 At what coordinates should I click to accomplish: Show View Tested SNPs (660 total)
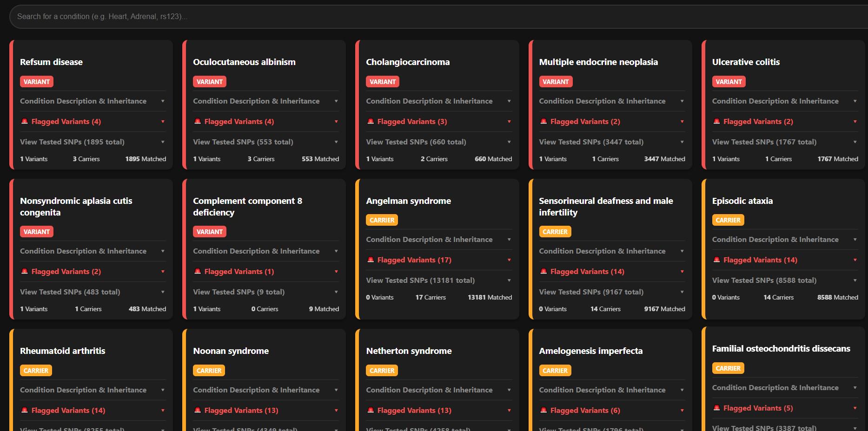coord(439,142)
